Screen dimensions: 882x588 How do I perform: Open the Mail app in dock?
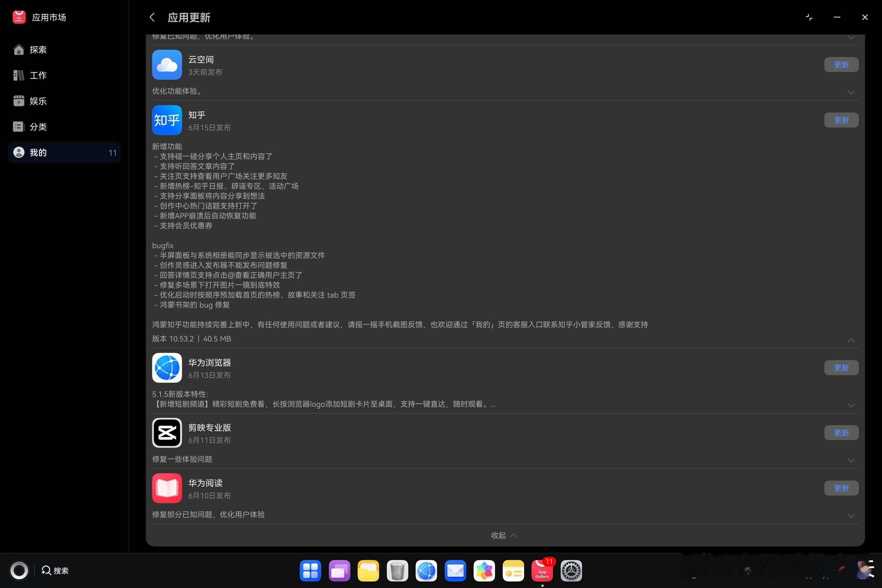pos(455,570)
